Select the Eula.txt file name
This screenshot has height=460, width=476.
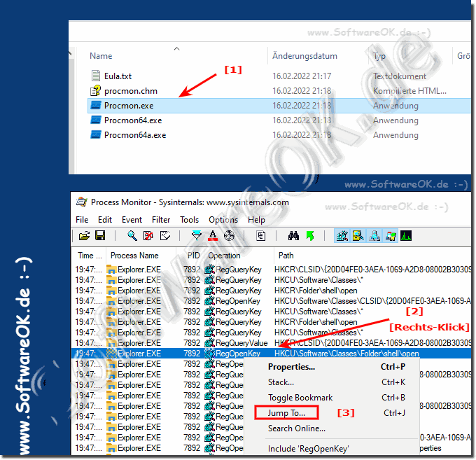118,76
